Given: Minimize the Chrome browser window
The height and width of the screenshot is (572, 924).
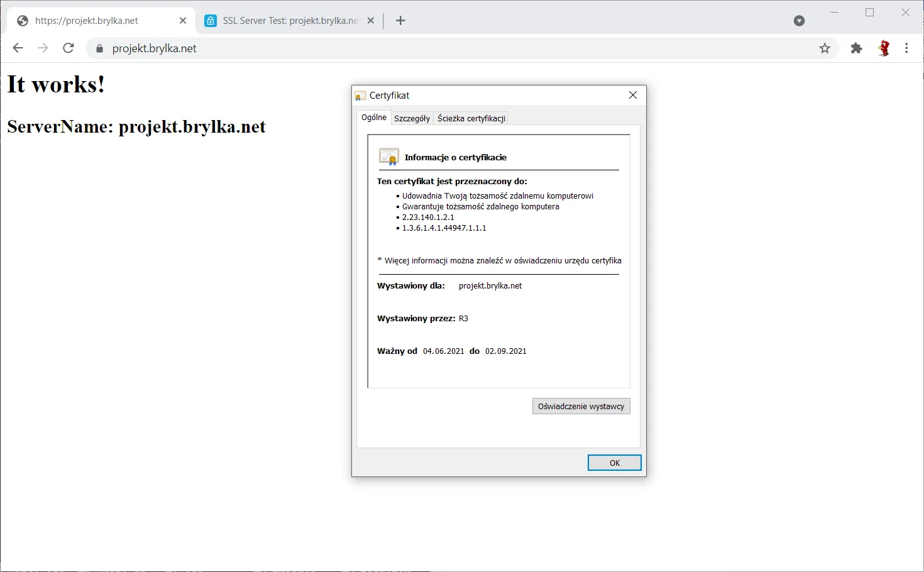Looking at the screenshot, I should coord(835,13).
